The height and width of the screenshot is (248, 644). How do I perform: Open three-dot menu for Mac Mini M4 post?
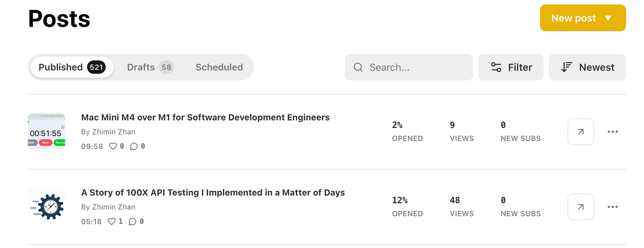pos(613,132)
